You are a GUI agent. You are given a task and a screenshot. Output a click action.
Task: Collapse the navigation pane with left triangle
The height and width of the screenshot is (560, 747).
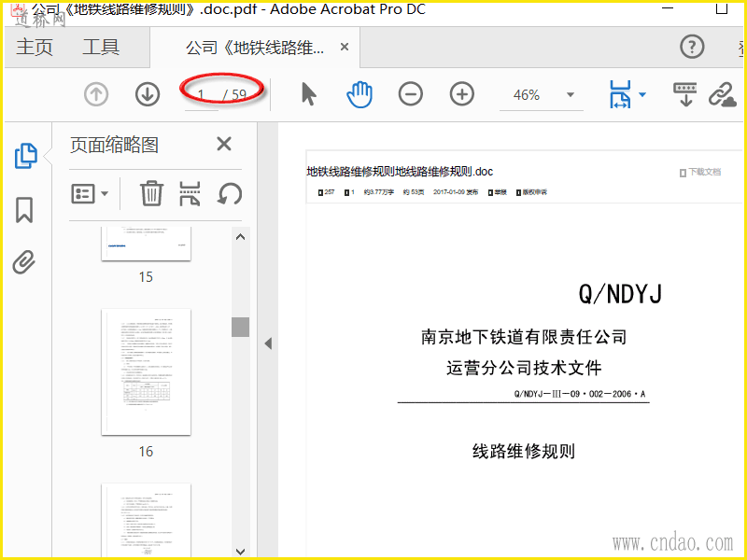[x=268, y=343]
